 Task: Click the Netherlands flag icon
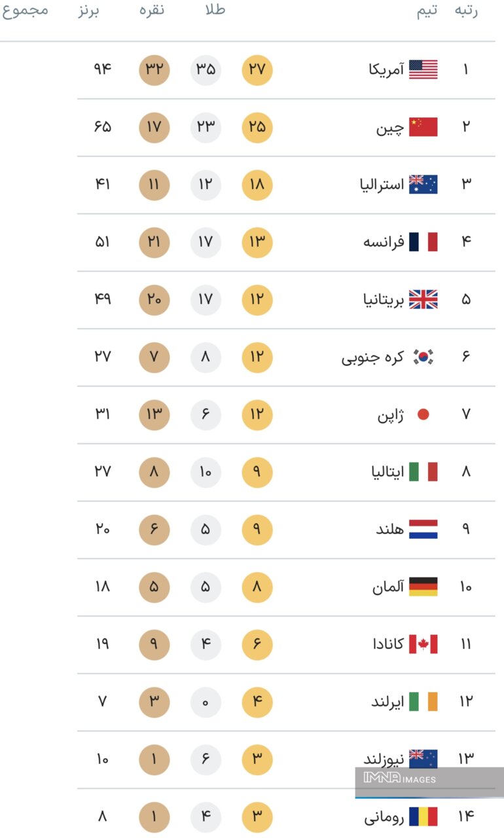point(423,529)
